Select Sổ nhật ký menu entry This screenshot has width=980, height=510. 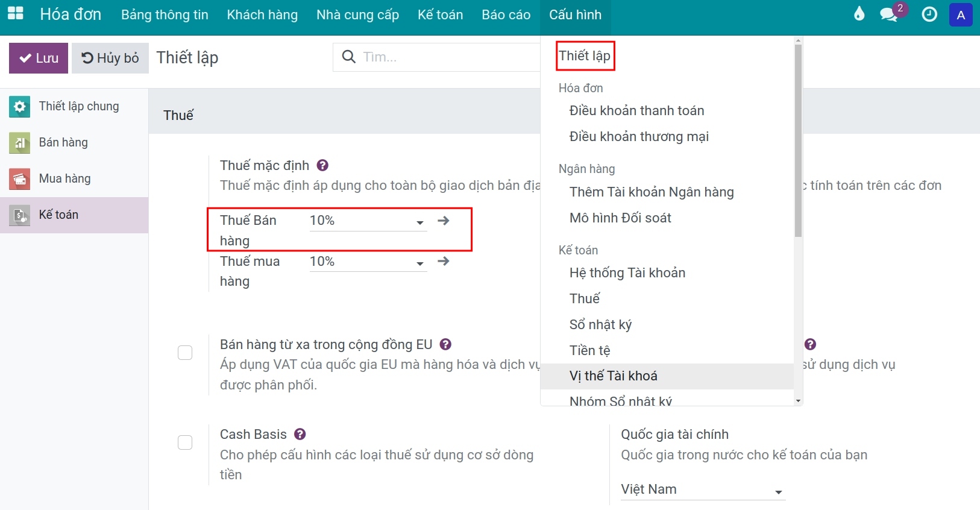click(x=600, y=324)
